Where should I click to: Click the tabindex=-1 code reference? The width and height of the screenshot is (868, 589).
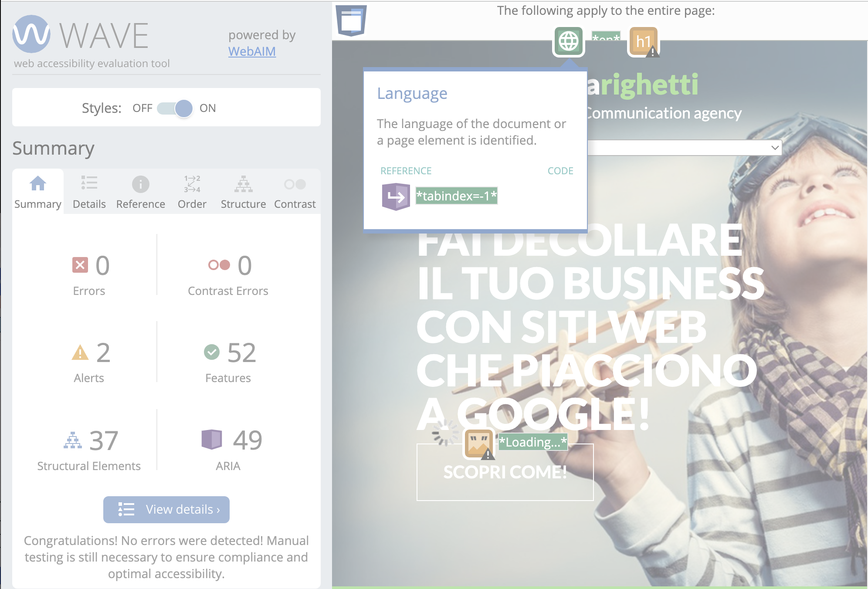click(x=456, y=196)
